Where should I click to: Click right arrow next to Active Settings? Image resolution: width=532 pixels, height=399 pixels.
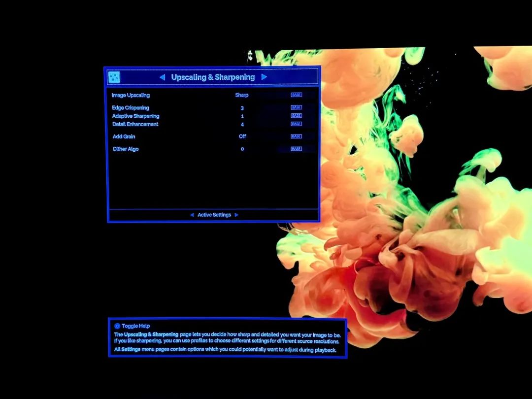pyautogui.click(x=236, y=215)
